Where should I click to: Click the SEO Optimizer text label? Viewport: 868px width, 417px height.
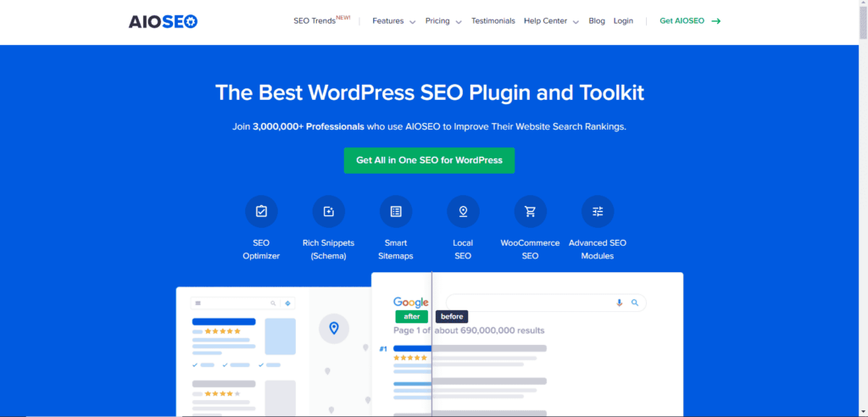[261, 249]
